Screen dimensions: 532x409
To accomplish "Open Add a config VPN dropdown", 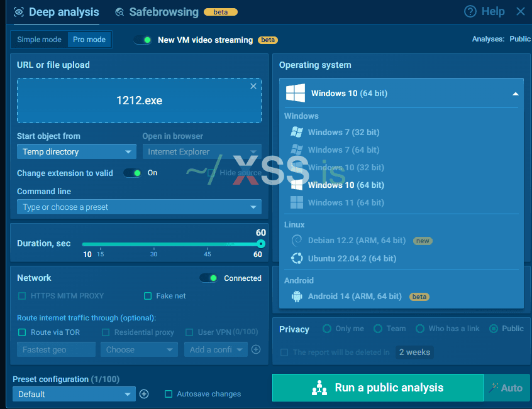I will point(216,349).
